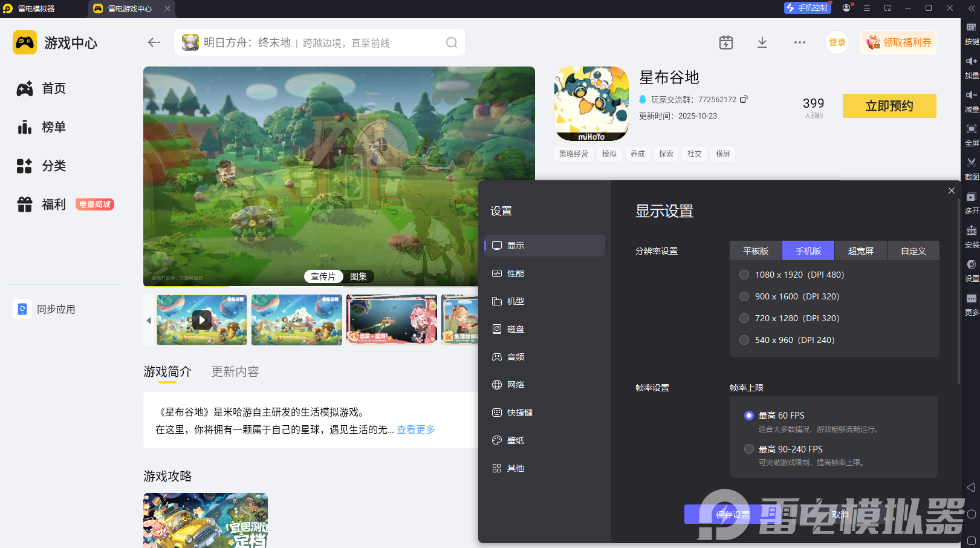Click 立即预约 to pre-register
The width and height of the screenshot is (980, 548).
[889, 106]
